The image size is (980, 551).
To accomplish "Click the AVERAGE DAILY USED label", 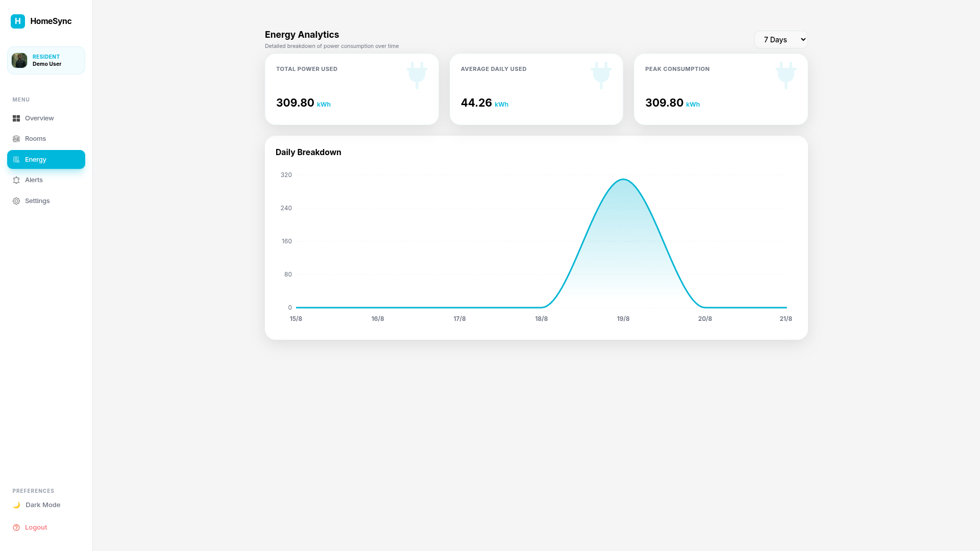I will click(x=494, y=69).
